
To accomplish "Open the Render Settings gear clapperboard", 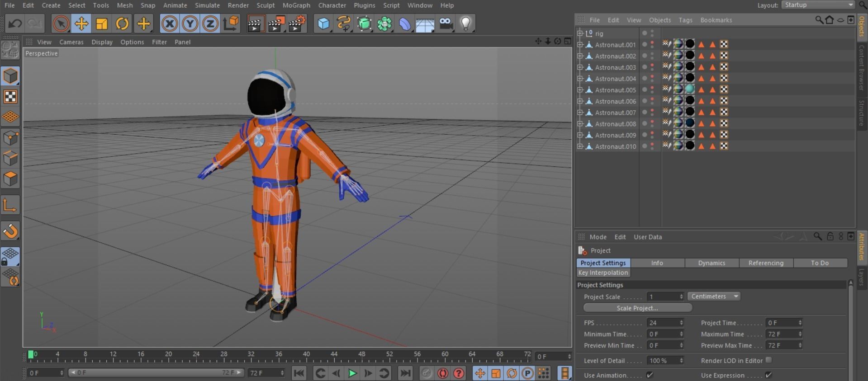I will coord(297,24).
